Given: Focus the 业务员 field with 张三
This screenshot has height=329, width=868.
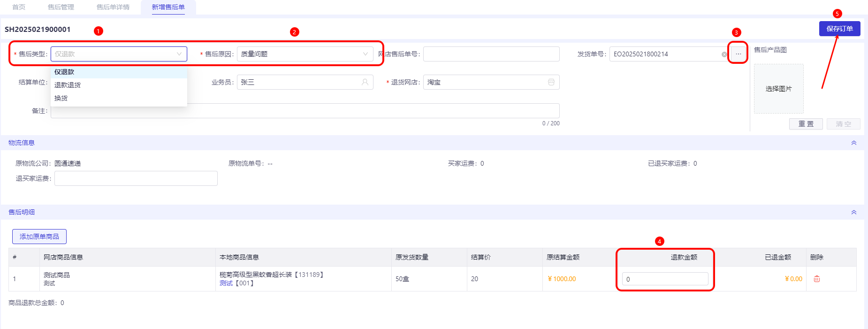Looking at the screenshot, I should click(x=305, y=82).
